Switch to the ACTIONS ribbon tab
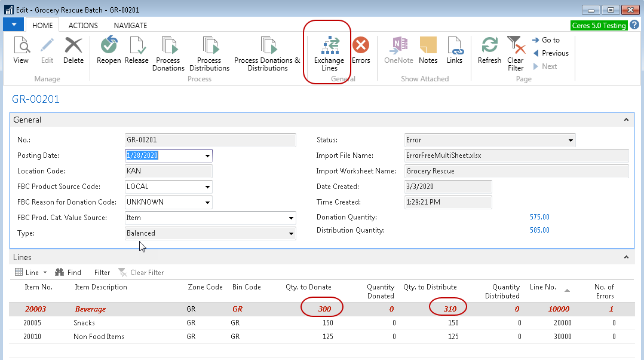The width and height of the screenshot is (644, 360). (83, 26)
